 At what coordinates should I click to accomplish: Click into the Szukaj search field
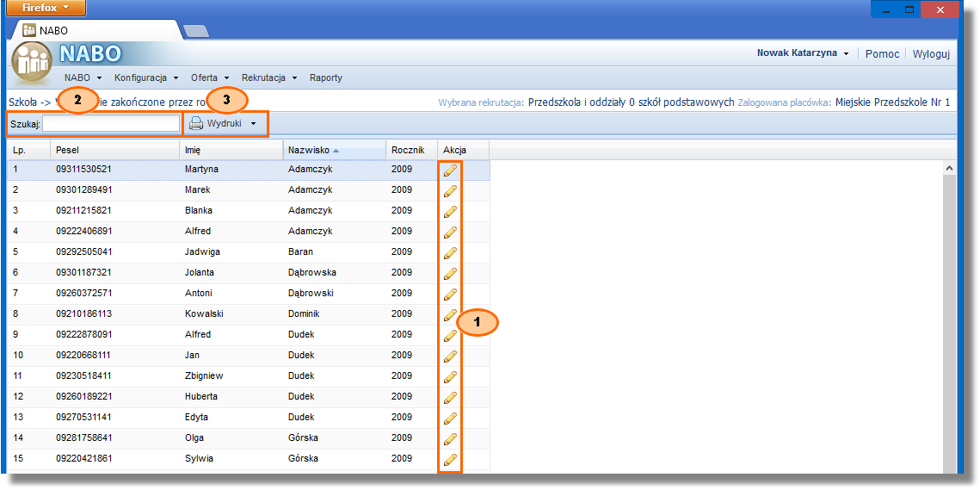click(111, 124)
